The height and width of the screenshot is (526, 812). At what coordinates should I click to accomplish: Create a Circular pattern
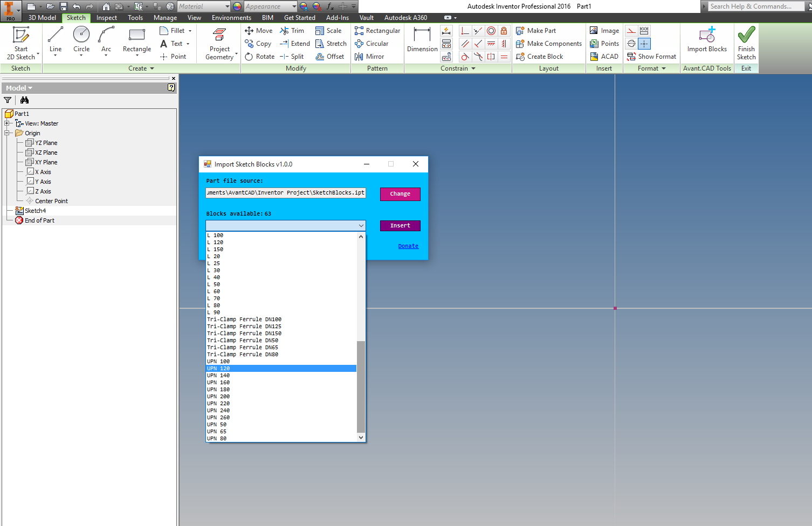click(371, 44)
